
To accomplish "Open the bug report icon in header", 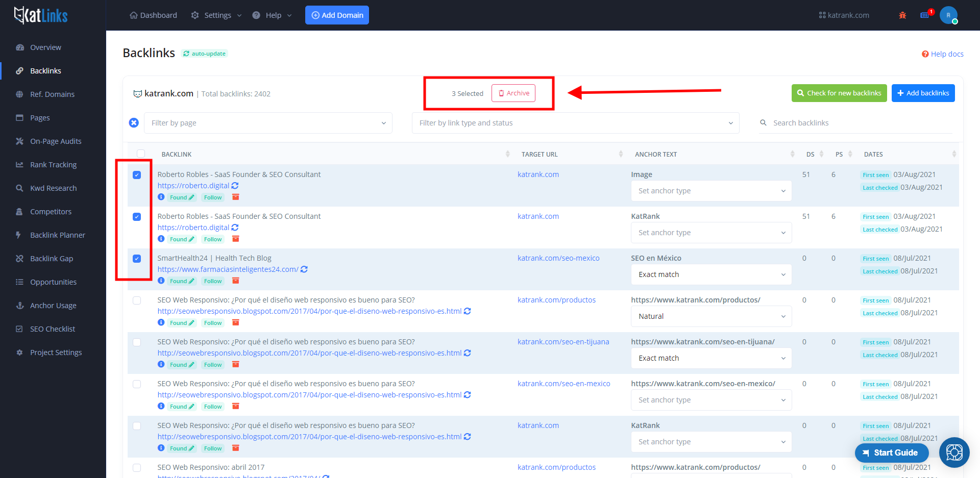I will pyautogui.click(x=902, y=15).
